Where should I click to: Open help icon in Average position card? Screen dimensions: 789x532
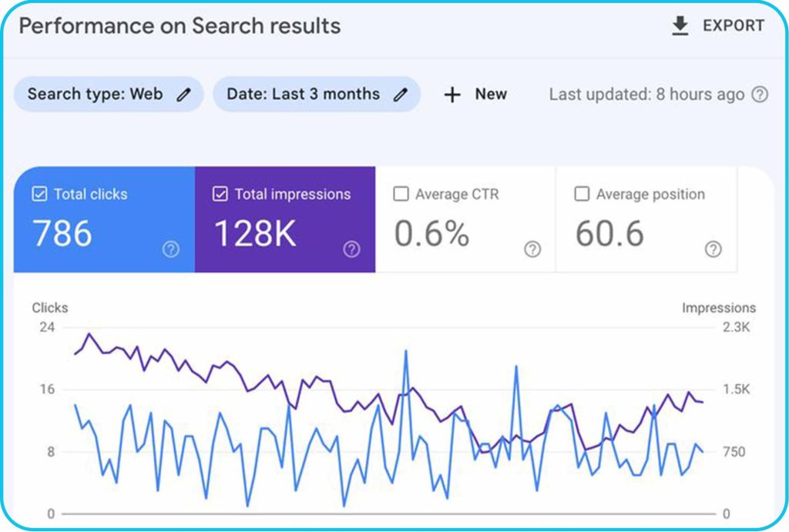tap(713, 249)
